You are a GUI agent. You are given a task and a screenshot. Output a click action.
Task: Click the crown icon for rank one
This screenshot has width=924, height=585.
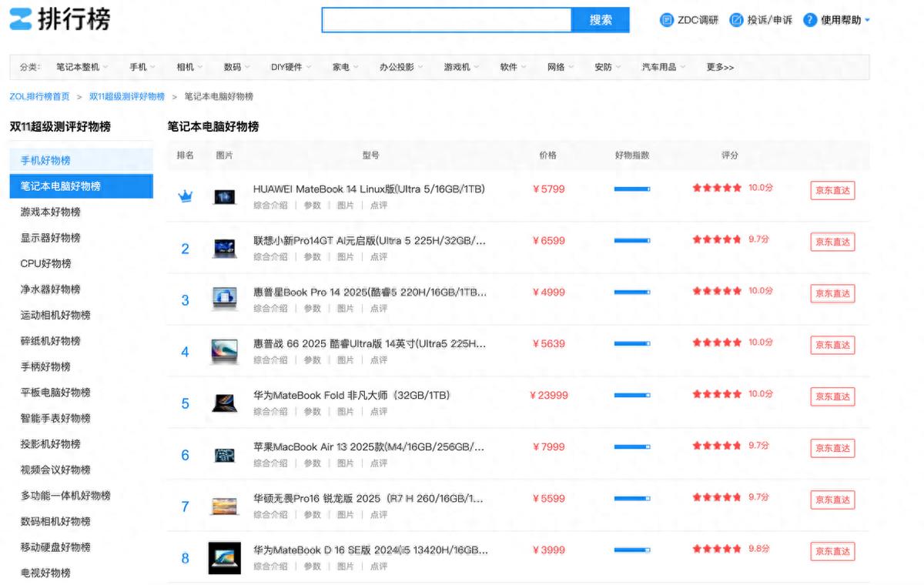pos(185,196)
